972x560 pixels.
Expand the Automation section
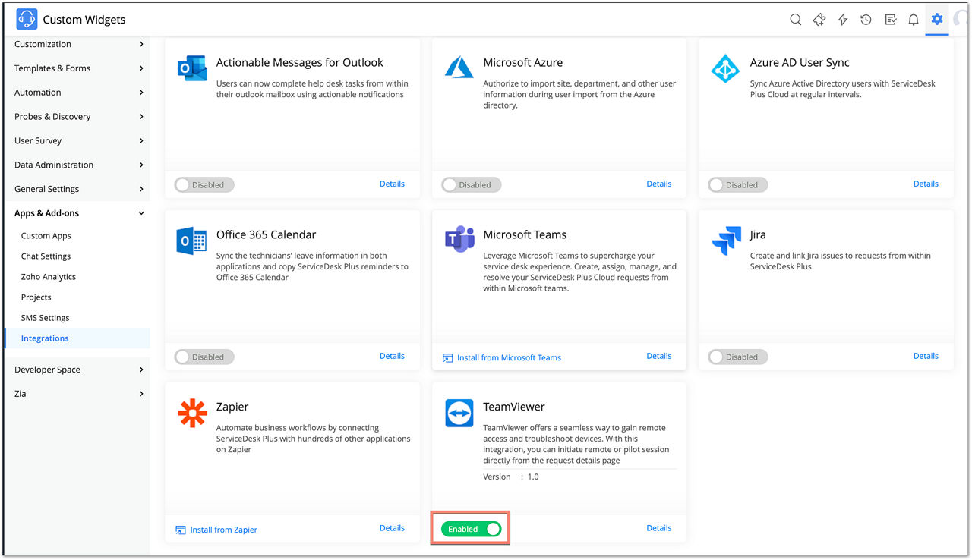tap(78, 93)
